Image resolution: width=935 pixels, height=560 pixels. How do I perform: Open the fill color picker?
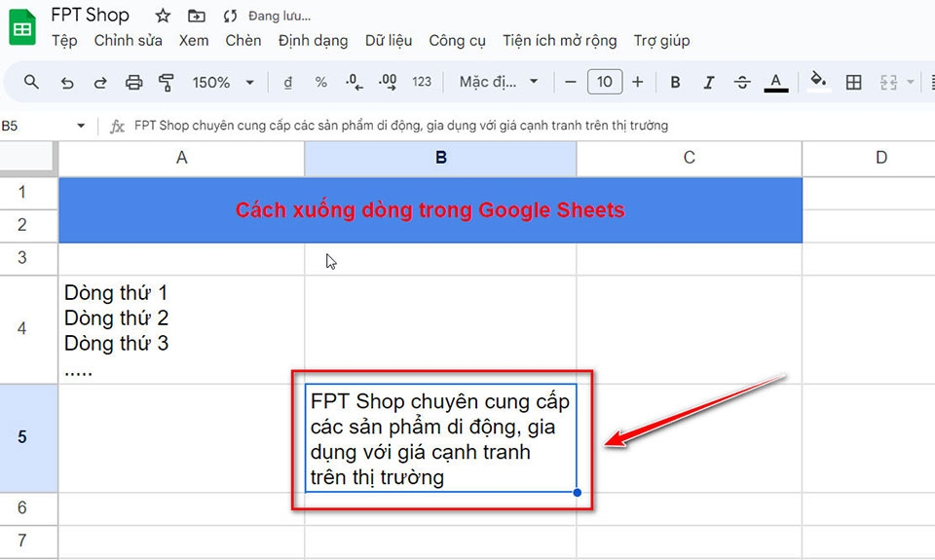tap(819, 82)
